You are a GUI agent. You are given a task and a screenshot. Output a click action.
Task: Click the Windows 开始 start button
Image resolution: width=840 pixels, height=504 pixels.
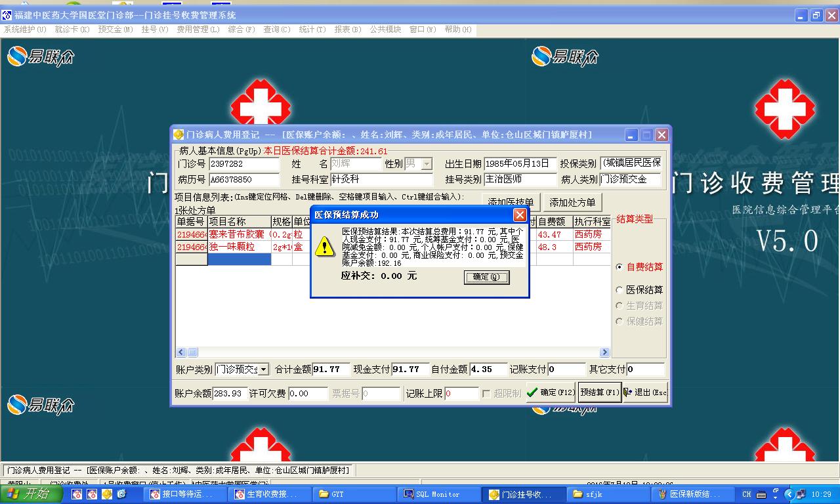point(31,494)
